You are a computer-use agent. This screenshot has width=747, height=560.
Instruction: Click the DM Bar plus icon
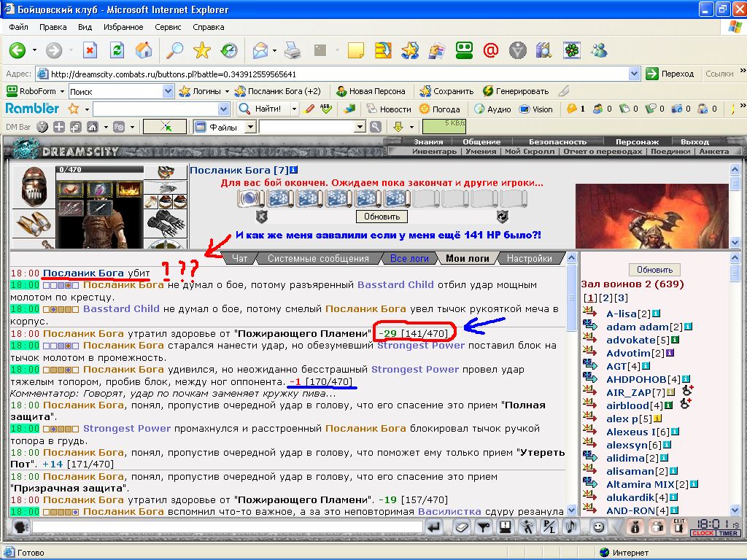[x=59, y=127]
